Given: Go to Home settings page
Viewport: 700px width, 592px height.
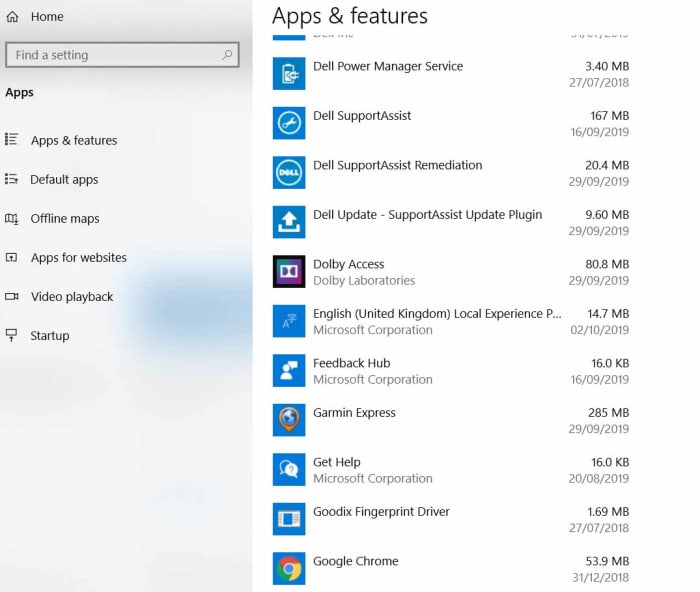Looking at the screenshot, I should [47, 17].
